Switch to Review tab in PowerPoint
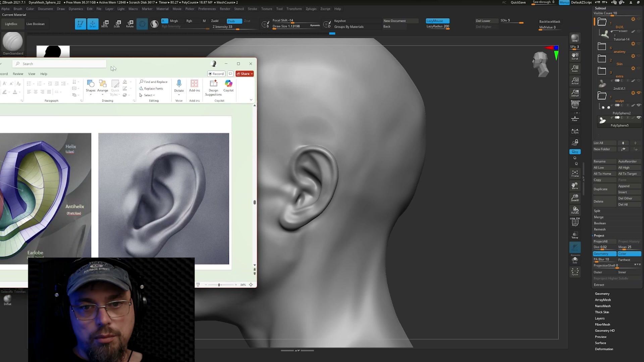Image resolution: width=644 pixels, height=362 pixels. 18,74
